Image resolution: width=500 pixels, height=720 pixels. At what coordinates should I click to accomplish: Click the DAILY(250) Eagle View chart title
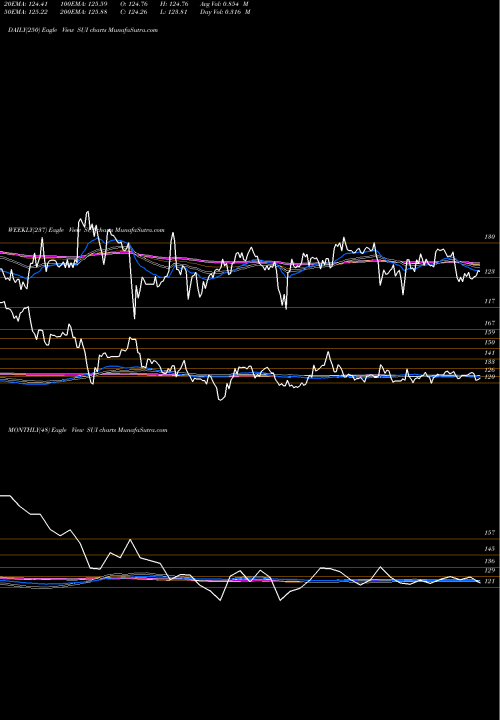tap(83, 30)
